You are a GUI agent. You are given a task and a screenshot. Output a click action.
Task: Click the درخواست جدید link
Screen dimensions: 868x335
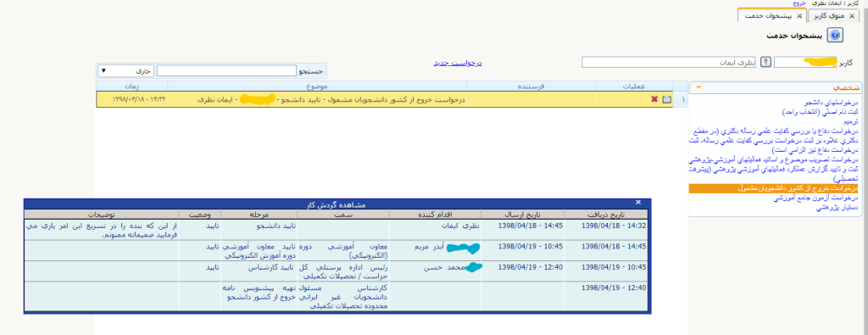[x=458, y=63]
